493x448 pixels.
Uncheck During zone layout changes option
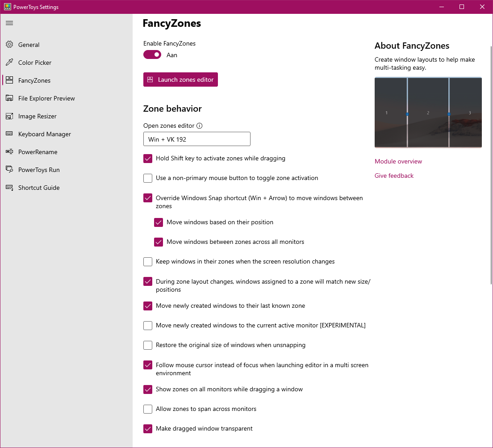148,281
